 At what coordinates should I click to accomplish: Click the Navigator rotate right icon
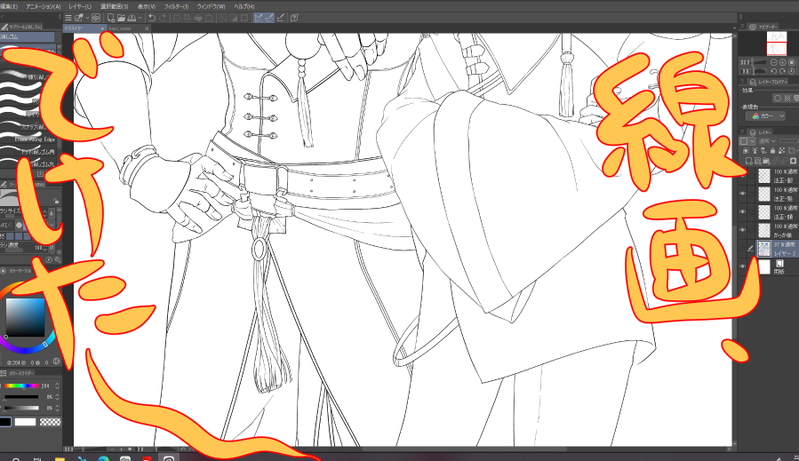coord(783,71)
